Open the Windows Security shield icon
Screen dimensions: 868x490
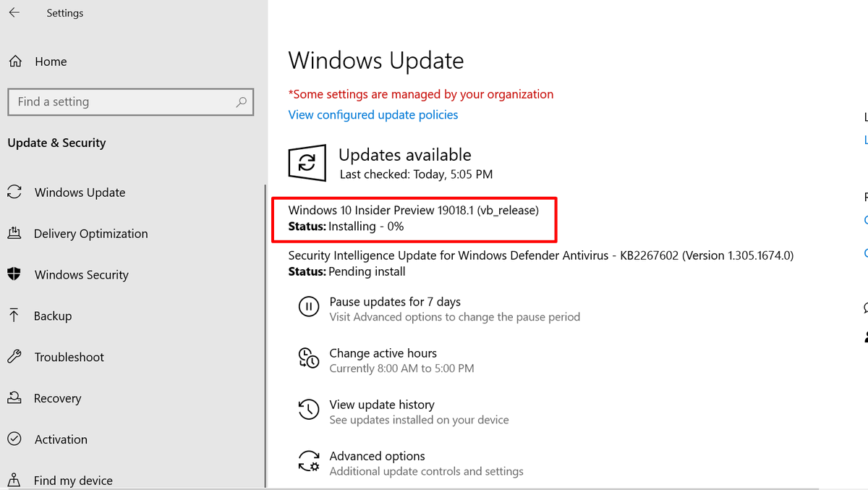[14, 274]
